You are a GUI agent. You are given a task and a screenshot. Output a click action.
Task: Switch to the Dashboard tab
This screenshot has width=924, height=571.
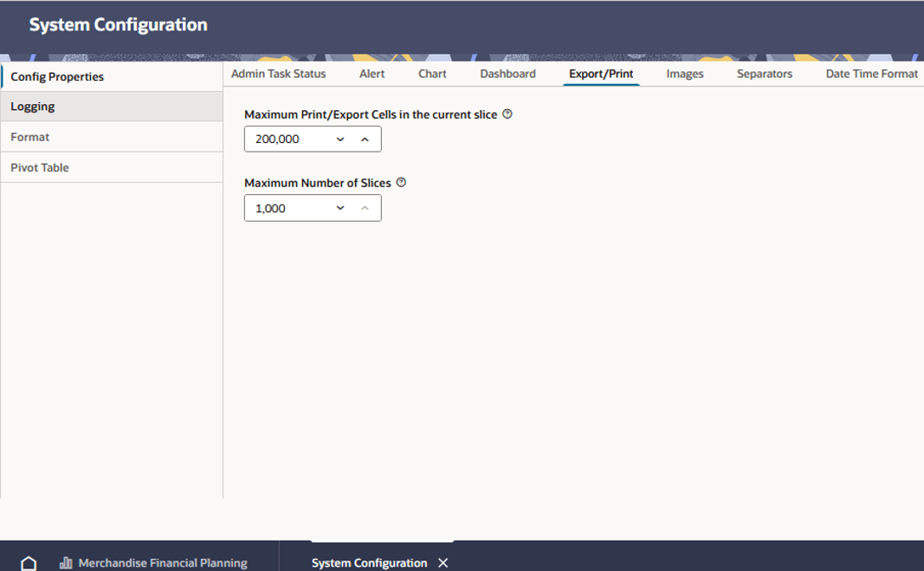pyautogui.click(x=508, y=74)
